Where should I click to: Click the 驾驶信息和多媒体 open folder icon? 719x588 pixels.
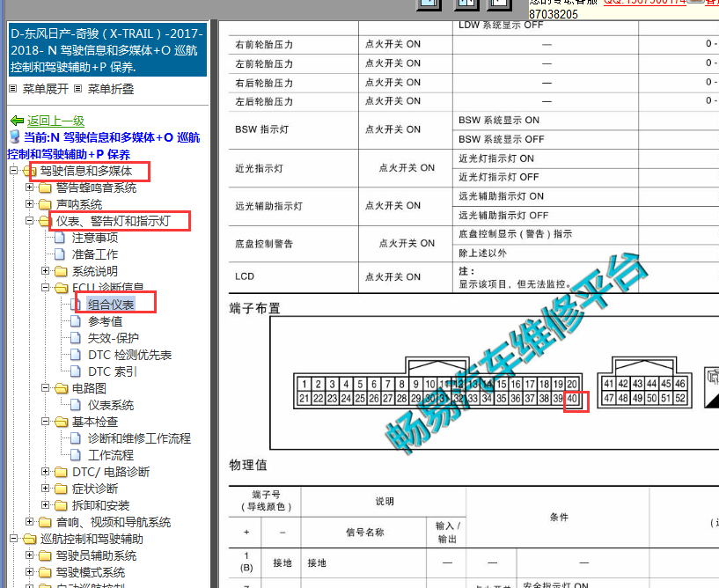[x=29, y=171]
